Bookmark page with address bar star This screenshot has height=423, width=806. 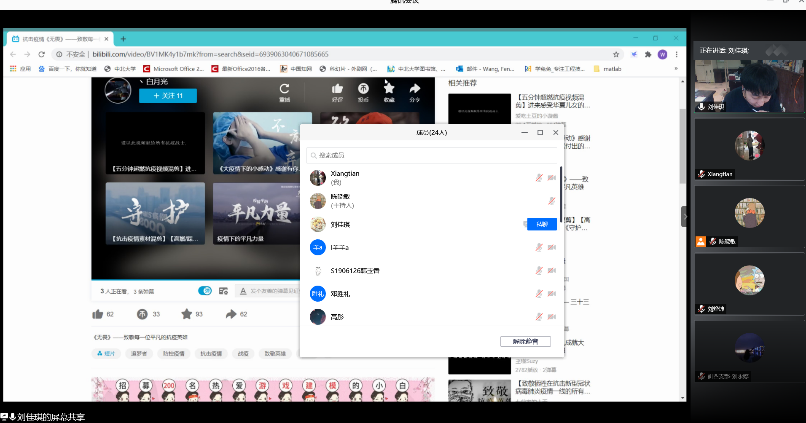coord(634,53)
